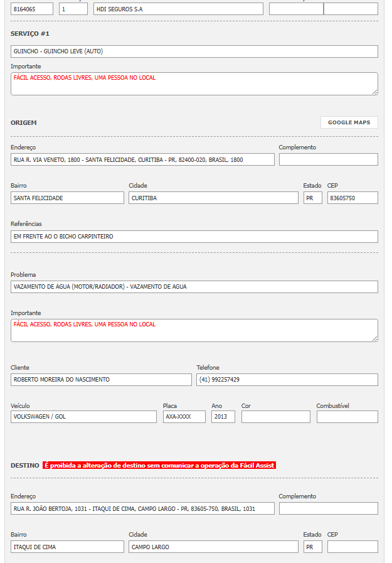392x563 pixels.
Task: Click the origin Complemento field
Action: tap(328, 159)
